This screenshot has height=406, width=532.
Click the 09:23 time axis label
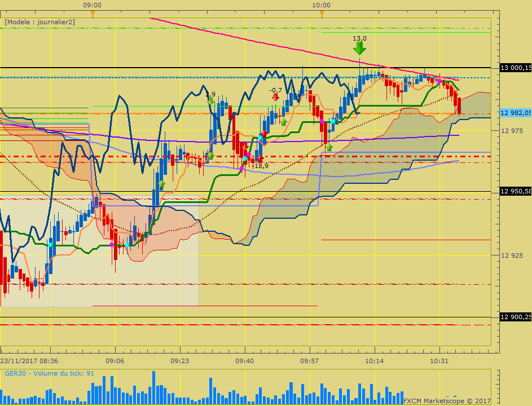point(179,361)
